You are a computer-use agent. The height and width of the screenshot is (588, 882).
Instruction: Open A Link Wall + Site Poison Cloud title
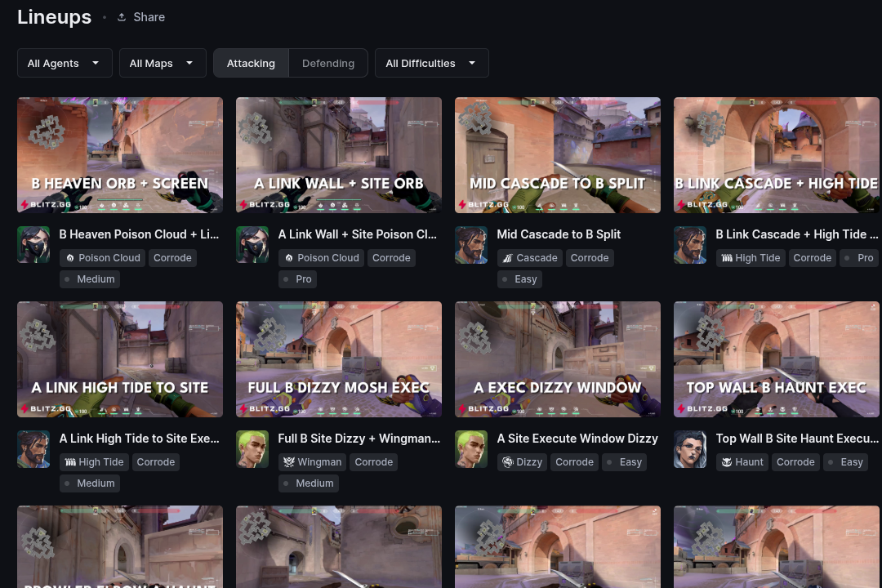[357, 234]
